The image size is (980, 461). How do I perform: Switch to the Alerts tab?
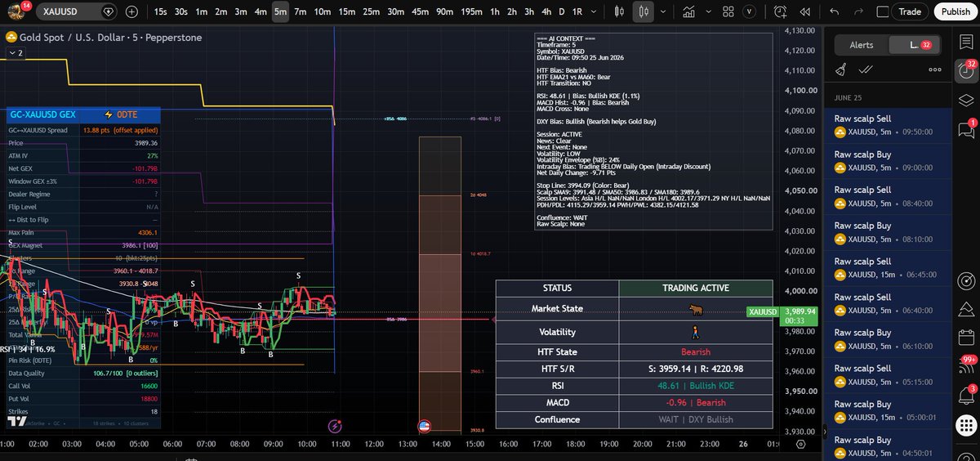(x=861, y=45)
